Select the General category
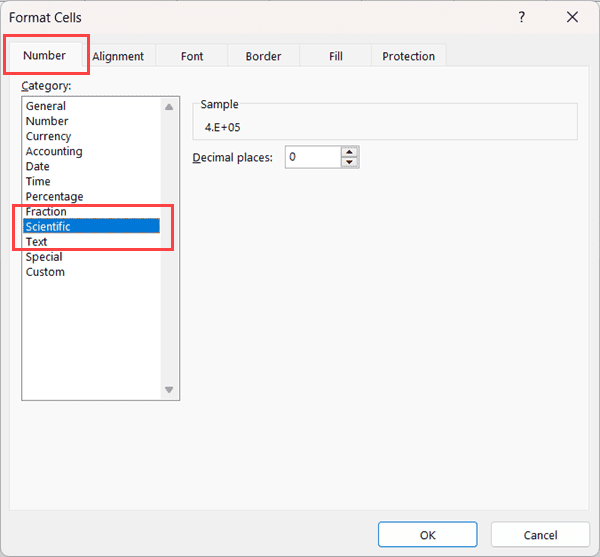 tap(46, 106)
